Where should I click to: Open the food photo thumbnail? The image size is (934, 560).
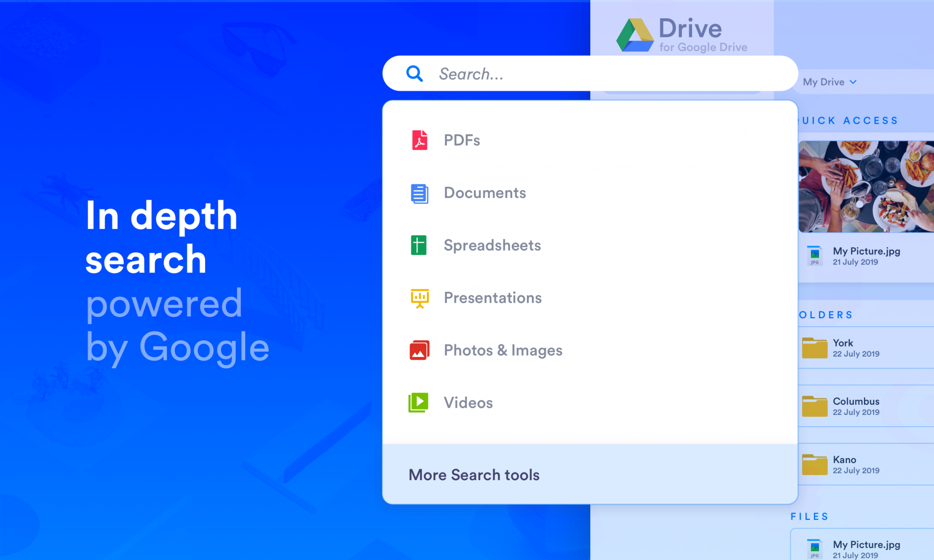(866, 187)
